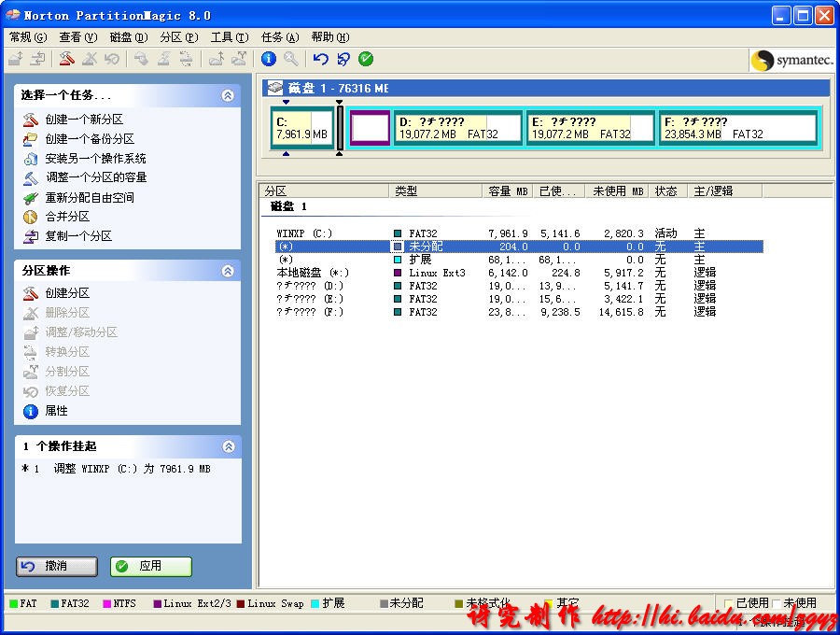Select the 未分配 204.0 MB row
The image size is (840, 635).
519,247
